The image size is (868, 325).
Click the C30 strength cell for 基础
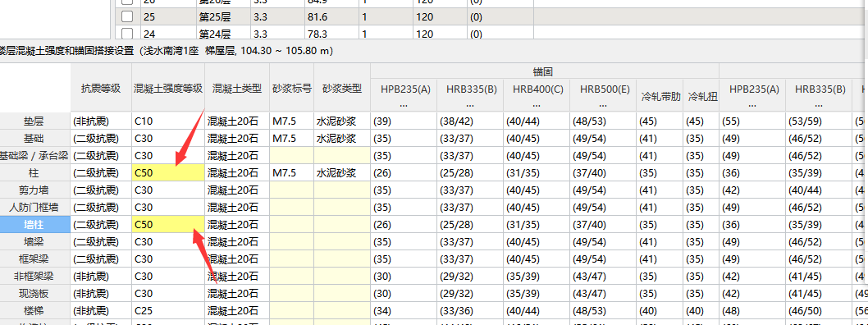tap(168, 139)
